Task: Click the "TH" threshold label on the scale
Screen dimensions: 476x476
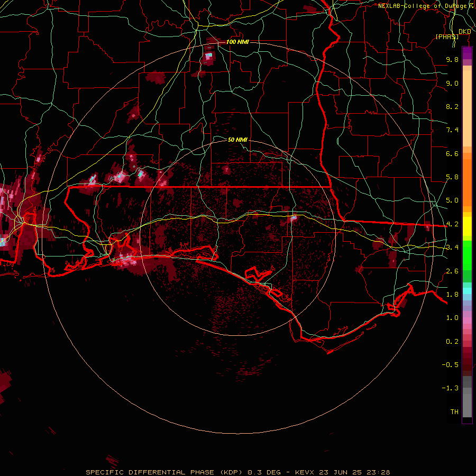Action: tap(454, 412)
